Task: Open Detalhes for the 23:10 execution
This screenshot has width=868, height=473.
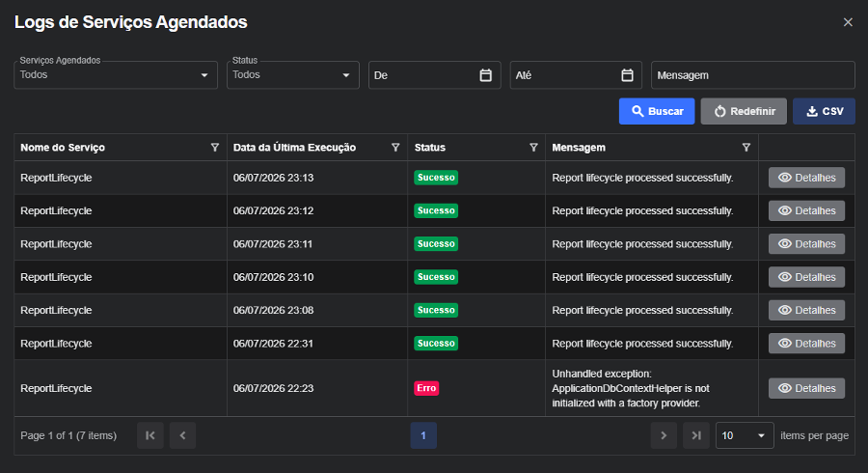Action: tap(806, 277)
